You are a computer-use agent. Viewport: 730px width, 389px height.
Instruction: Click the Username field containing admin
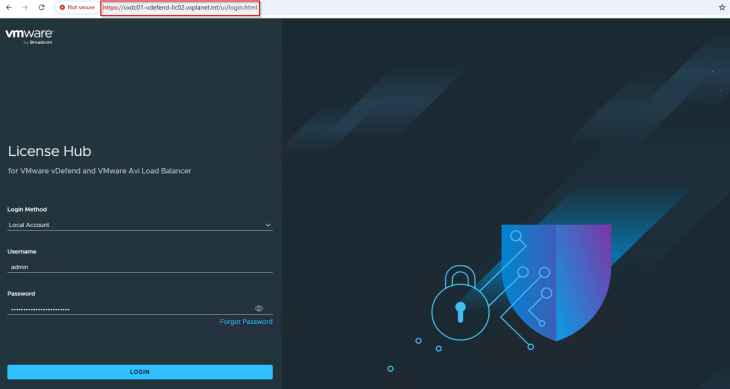[x=140, y=267]
